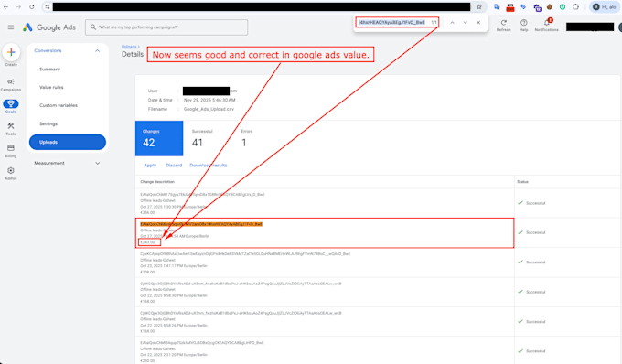Click the Apply link
Screen dimensions: 622x364
[150, 166]
